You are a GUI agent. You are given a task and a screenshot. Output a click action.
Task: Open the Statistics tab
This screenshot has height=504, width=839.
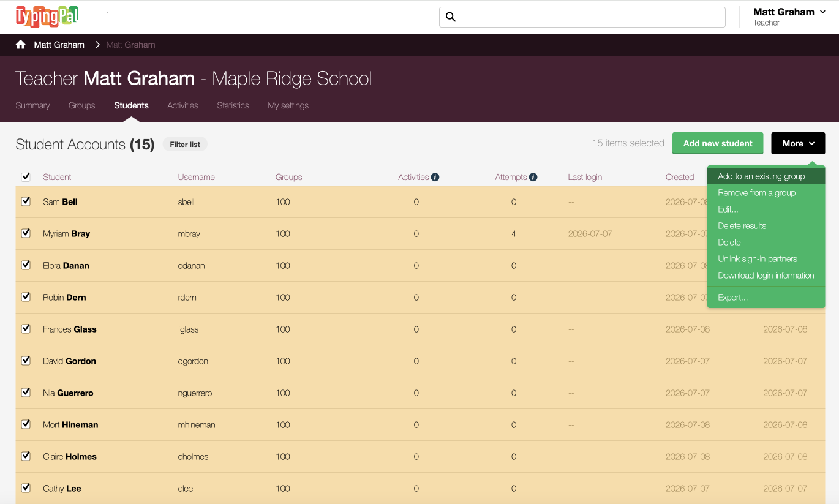point(233,105)
